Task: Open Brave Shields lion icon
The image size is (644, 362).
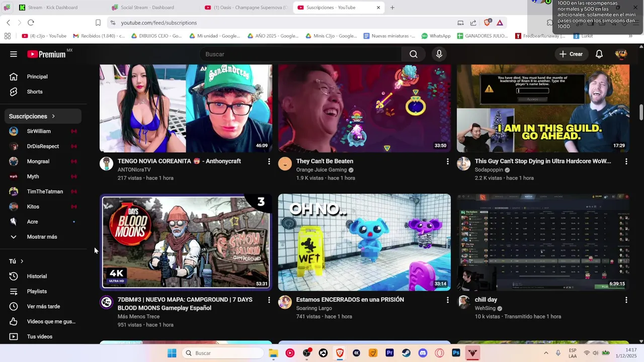Action: point(487,23)
